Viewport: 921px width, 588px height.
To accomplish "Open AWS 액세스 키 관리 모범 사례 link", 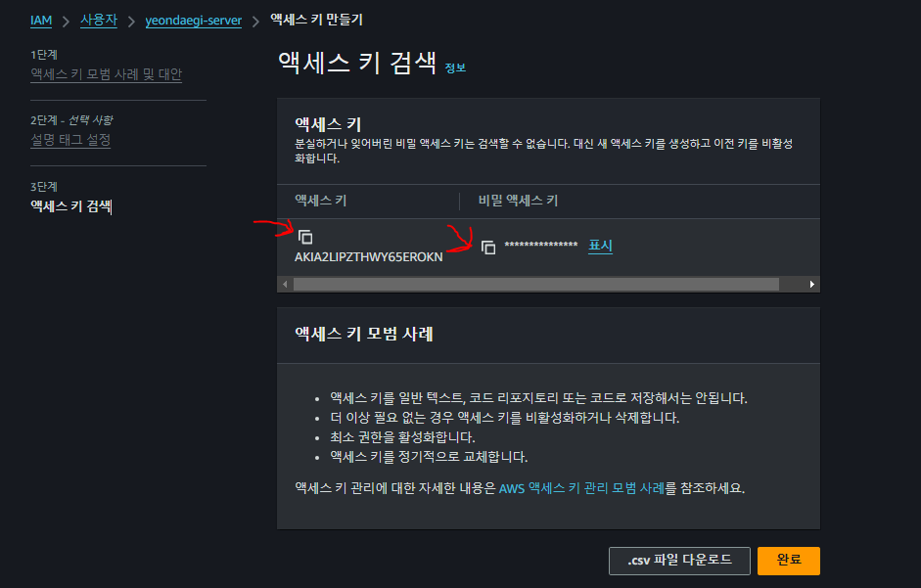I will click(x=581, y=488).
